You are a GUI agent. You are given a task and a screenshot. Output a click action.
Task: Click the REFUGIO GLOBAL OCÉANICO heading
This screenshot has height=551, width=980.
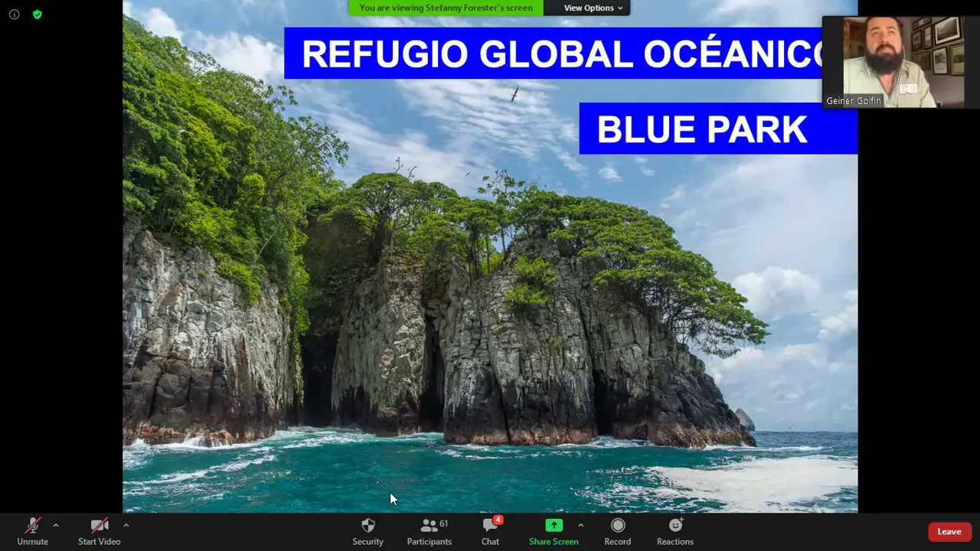click(563, 54)
